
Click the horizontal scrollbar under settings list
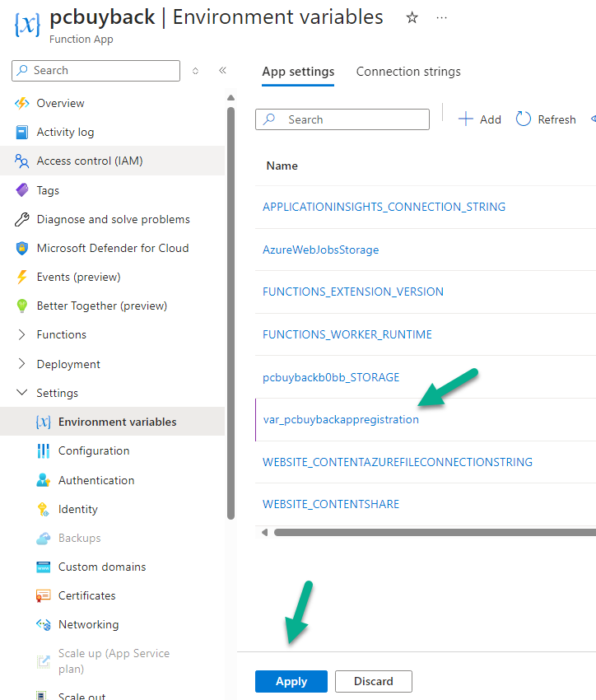pyautogui.click(x=435, y=532)
